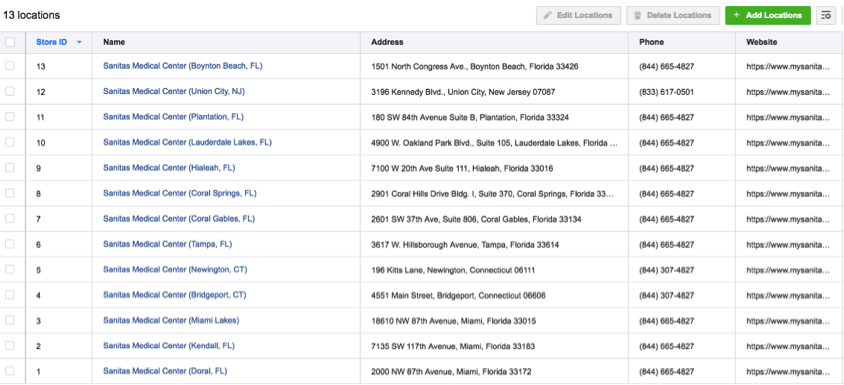
Task: Click phone '(844) 307-4827' in Newington row
Action: [x=666, y=270]
